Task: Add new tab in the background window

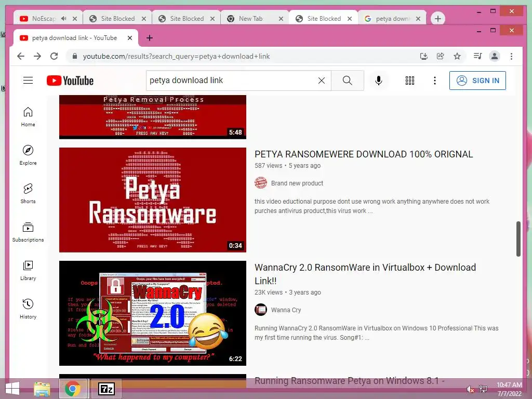Action: [437, 19]
